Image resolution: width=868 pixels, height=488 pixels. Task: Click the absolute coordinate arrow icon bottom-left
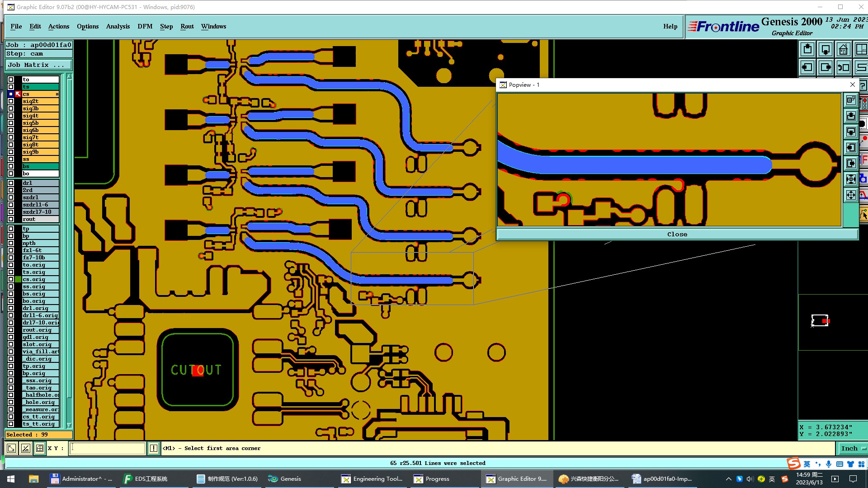click(11, 448)
